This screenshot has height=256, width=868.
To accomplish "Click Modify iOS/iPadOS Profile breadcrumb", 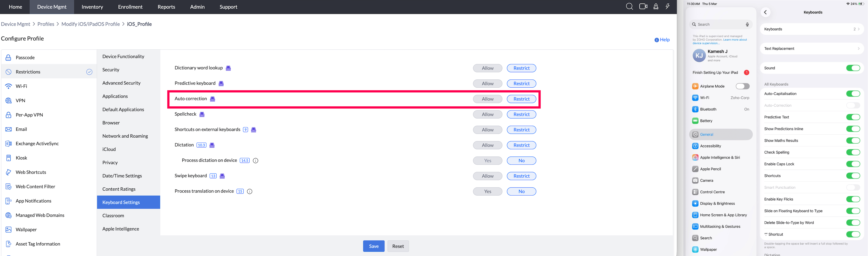I will (90, 24).
